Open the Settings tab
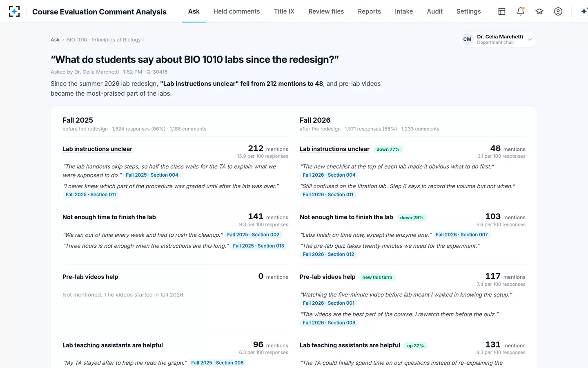The image size is (588, 368). pos(469,11)
